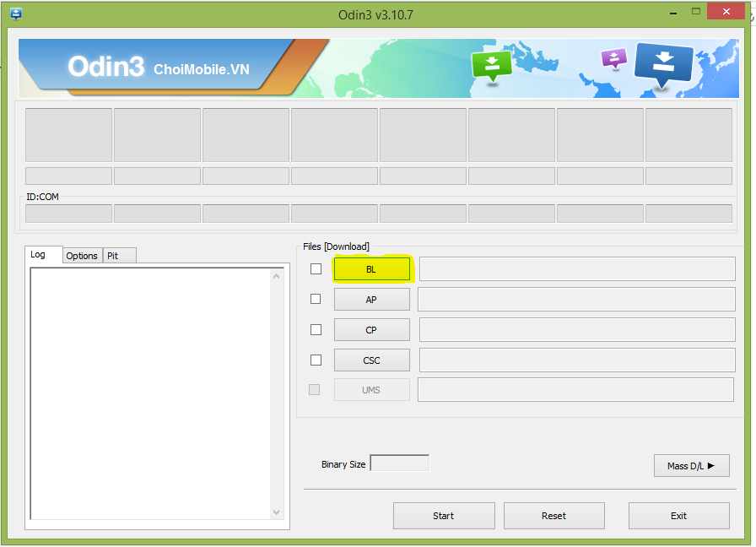Click the BL file button
756x547 pixels.
pos(372,269)
